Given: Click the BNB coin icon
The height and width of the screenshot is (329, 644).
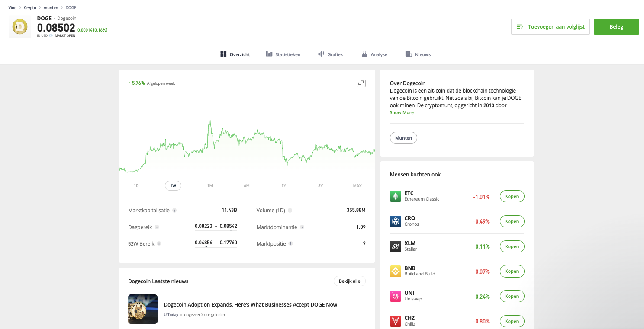Looking at the screenshot, I should click(x=396, y=272).
